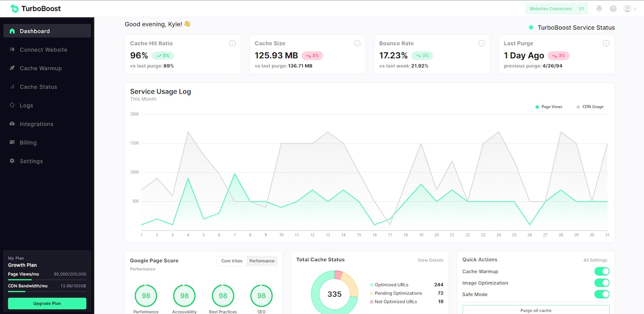The height and width of the screenshot is (314, 644).
Task: Click the Purge all cache button
Action: (536, 310)
